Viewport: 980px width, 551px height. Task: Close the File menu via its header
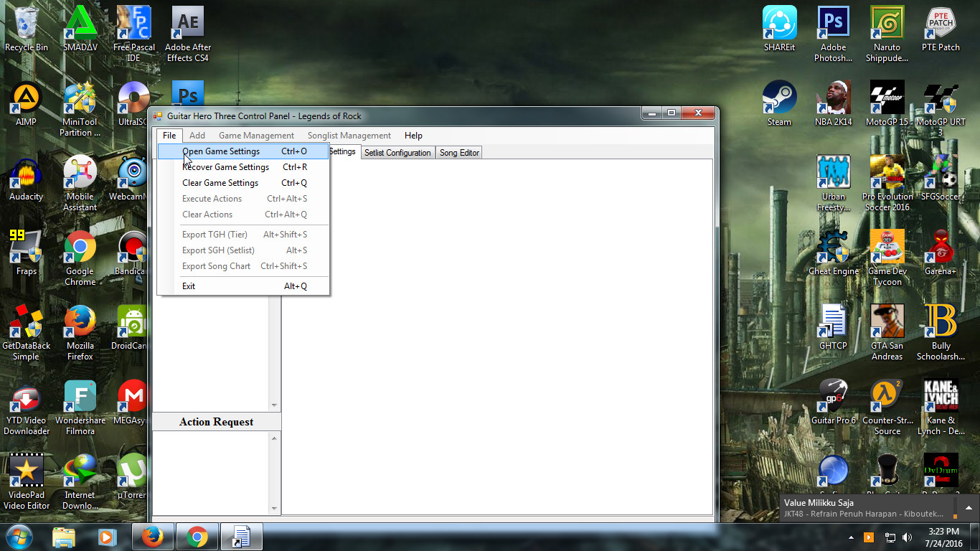(x=169, y=136)
